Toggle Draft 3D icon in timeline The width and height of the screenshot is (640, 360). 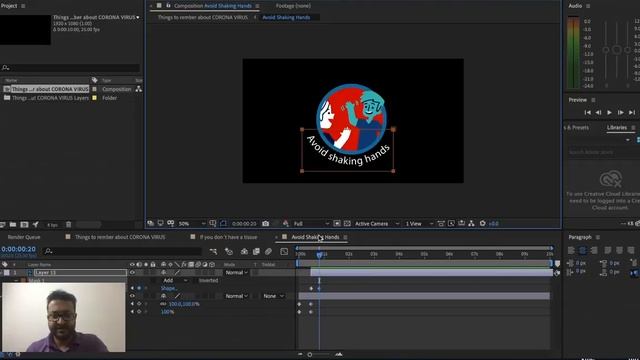(229, 251)
